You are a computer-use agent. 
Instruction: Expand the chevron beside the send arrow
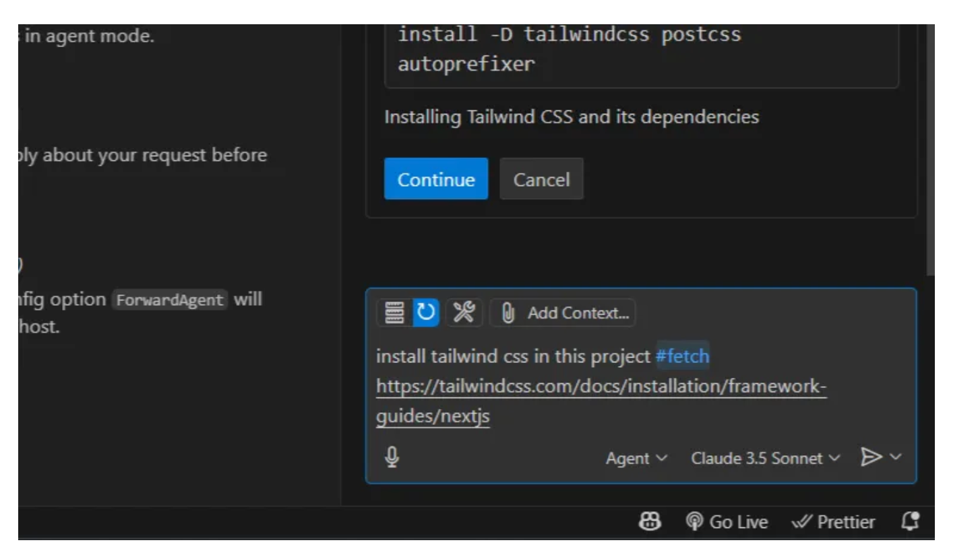(x=896, y=457)
